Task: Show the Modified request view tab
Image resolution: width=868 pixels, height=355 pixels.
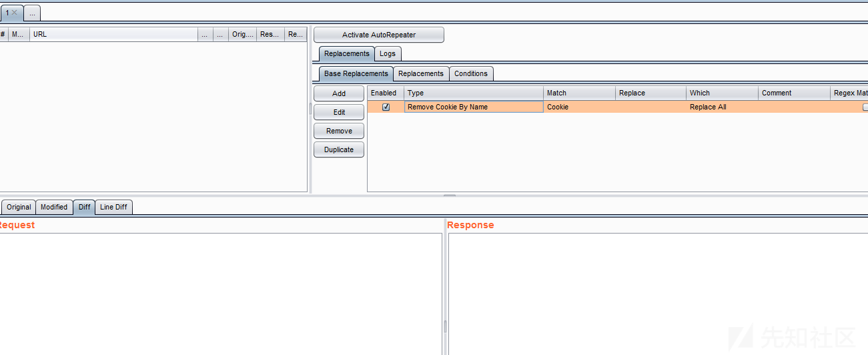Action: tap(54, 207)
